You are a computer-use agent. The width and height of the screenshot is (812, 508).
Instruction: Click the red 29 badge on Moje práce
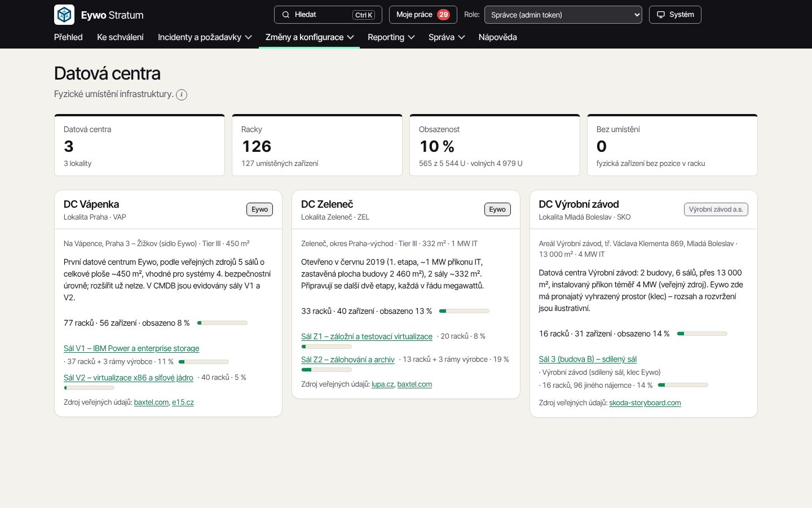444,15
